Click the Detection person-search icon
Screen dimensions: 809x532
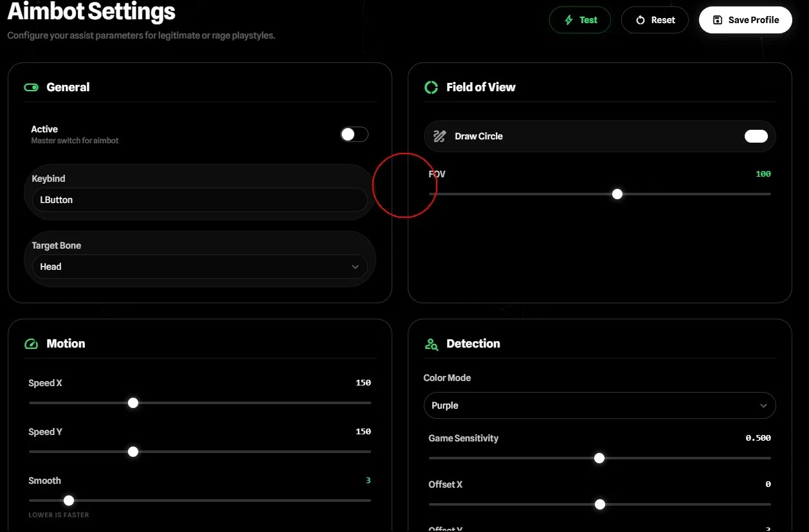coord(431,344)
